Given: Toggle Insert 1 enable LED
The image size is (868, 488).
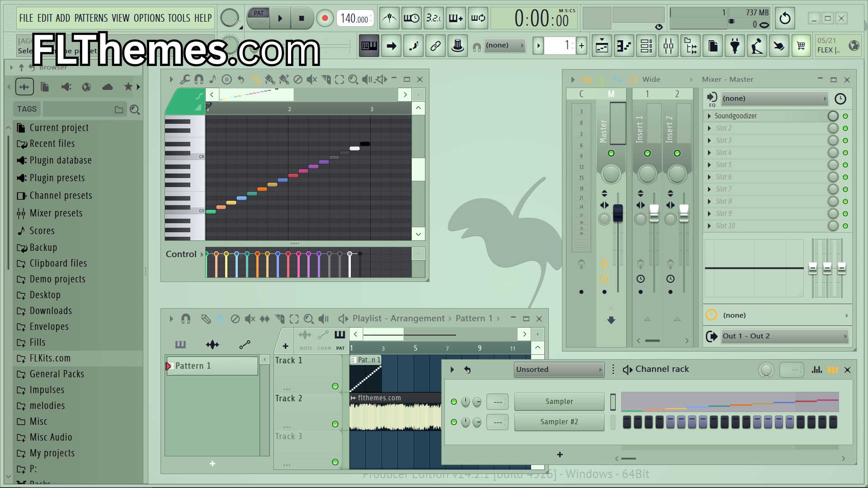Looking at the screenshot, I should 647,153.
